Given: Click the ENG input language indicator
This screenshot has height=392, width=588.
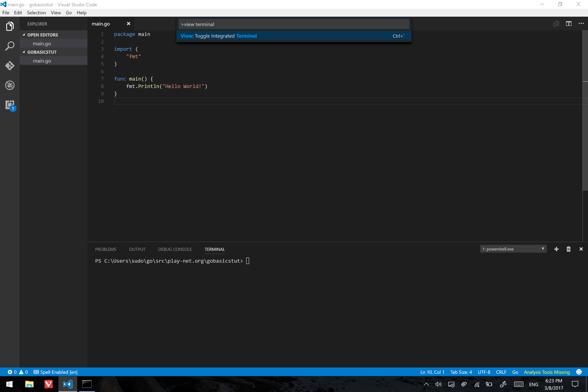Looking at the screenshot, I should tap(533, 385).
